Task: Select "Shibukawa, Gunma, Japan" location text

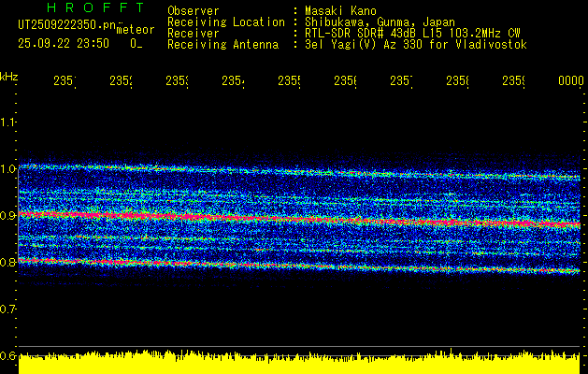Action: (380, 22)
